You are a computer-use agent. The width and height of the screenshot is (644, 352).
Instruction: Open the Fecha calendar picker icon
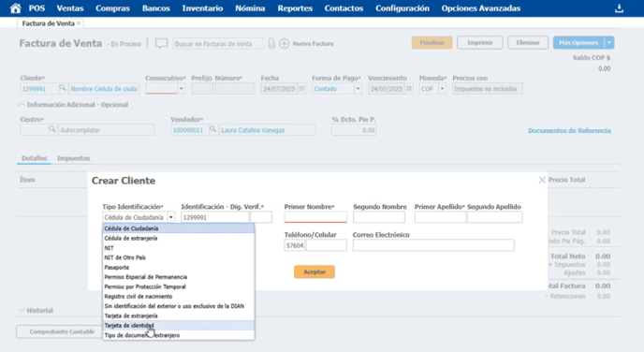pyautogui.click(x=301, y=89)
